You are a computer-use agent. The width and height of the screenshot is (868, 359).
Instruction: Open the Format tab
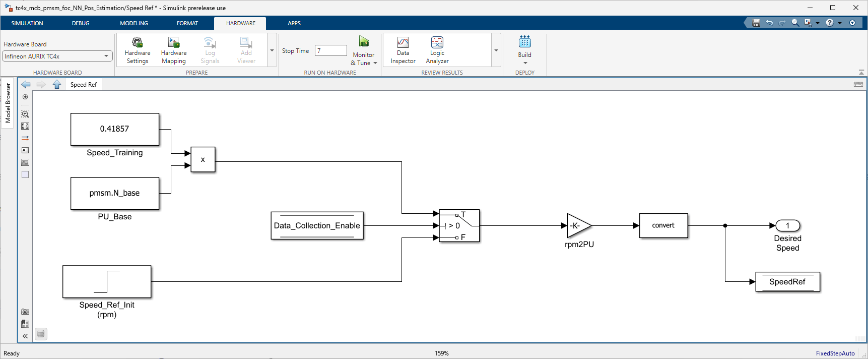187,23
